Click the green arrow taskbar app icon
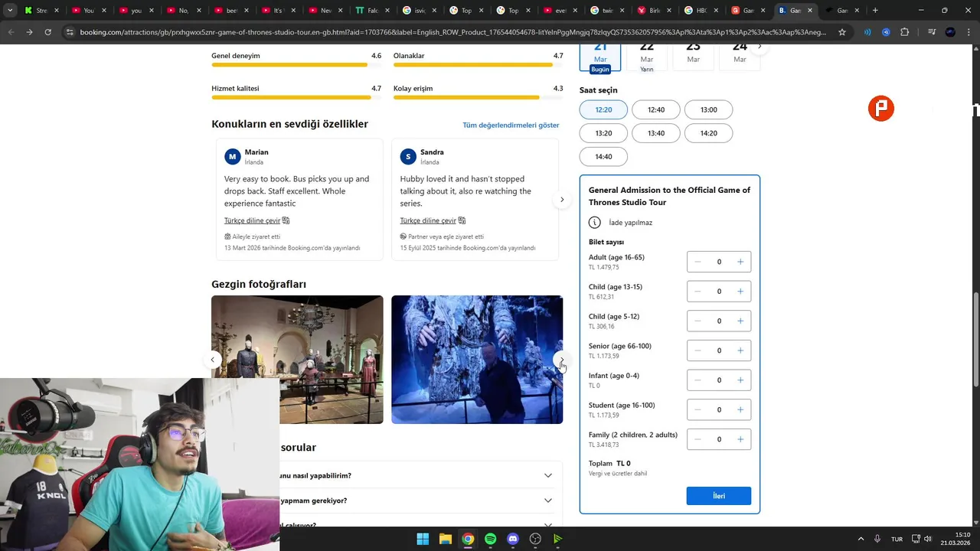Image resolution: width=980 pixels, height=551 pixels. 558,539
